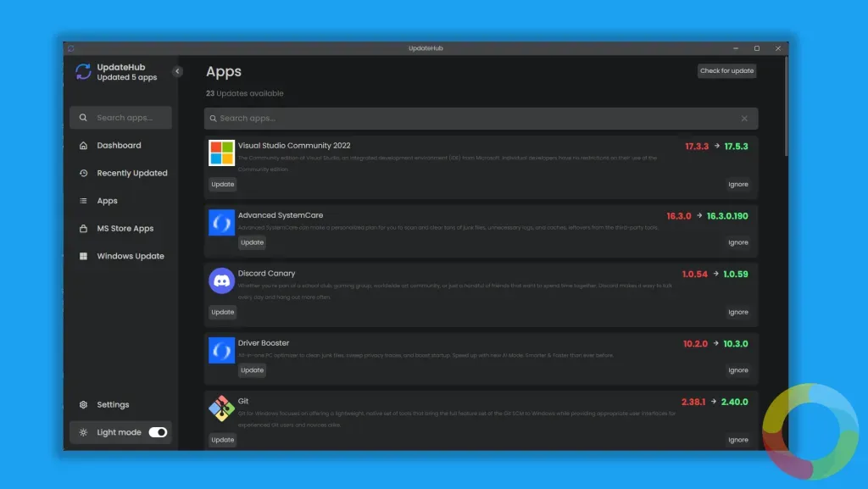Image resolution: width=868 pixels, height=489 pixels.
Task: Click 'Advanced SystemCare' title text
Action: [x=280, y=215]
